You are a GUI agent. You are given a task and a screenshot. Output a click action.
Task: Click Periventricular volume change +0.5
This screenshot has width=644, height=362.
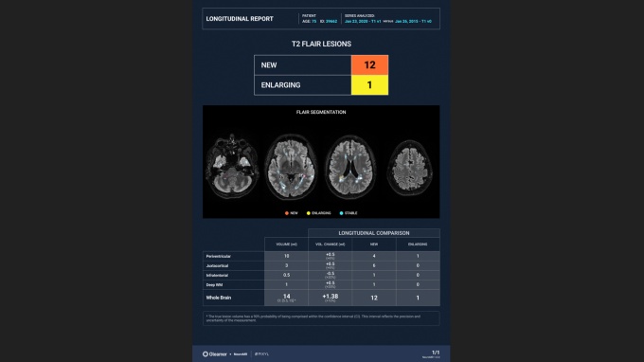click(x=331, y=255)
